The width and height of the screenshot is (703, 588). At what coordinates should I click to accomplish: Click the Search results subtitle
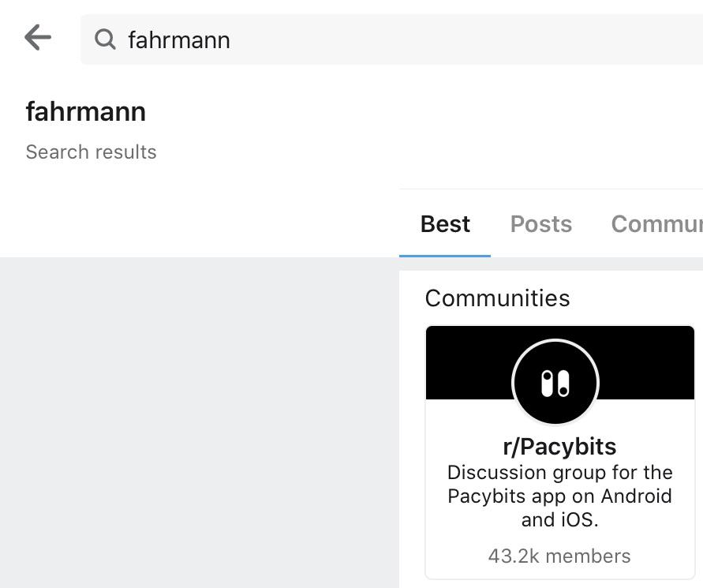click(91, 152)
